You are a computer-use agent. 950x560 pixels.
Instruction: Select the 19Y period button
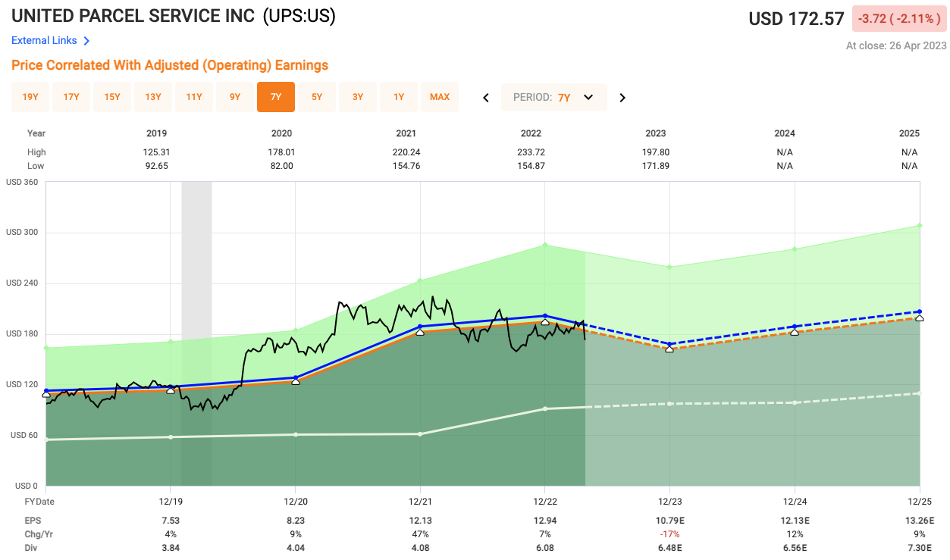tap(30, 97)
